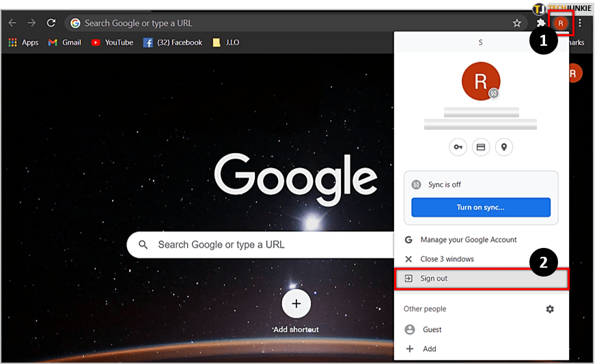Click the browser back arrow

tap(12, 23)
